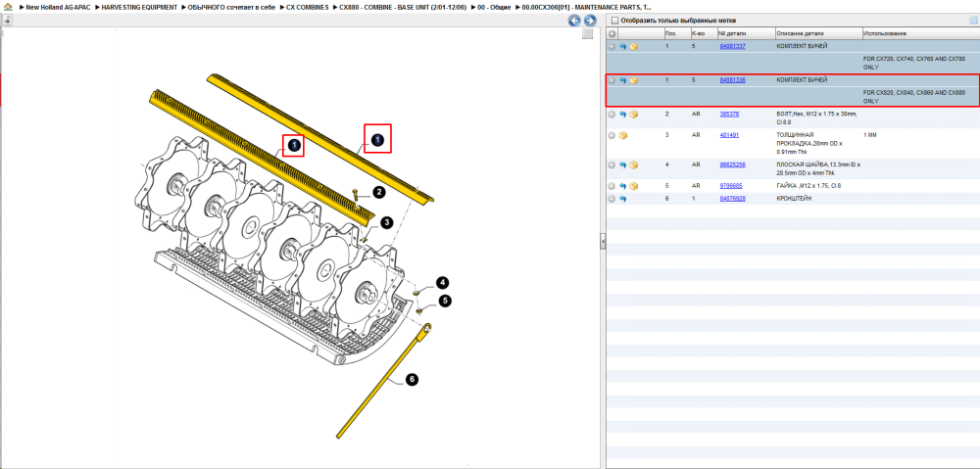The image size is (980, 469).
Task: Open CX880 - COMBINE - BASE UNIT breadcrumb
Action: (401, 7)
